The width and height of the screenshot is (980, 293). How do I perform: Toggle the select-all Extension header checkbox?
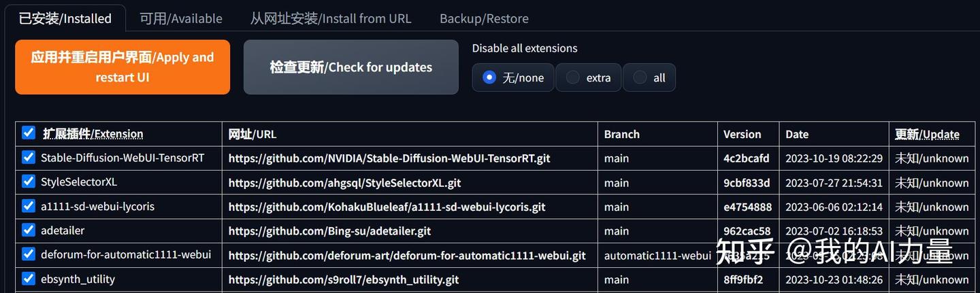click(29, 133)
